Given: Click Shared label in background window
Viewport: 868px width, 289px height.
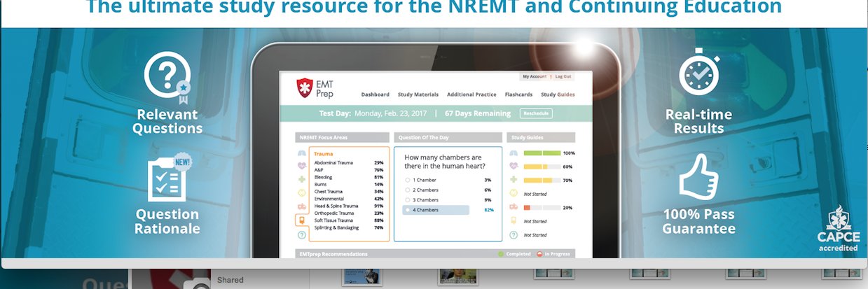Looking at the screenshot, I should click(230, 280).
